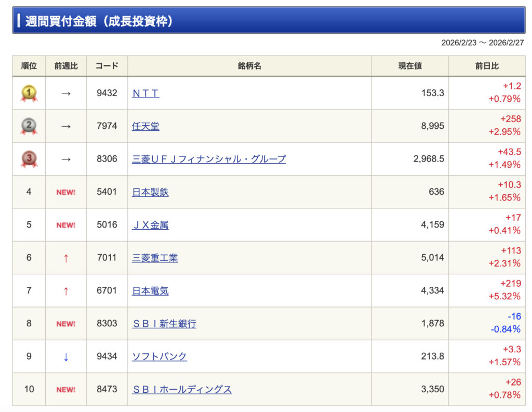The height and width of the screenshot is (412, 532).
Task: Click the blue down arrow for ソフトバンク
Action: click(66, 357)
